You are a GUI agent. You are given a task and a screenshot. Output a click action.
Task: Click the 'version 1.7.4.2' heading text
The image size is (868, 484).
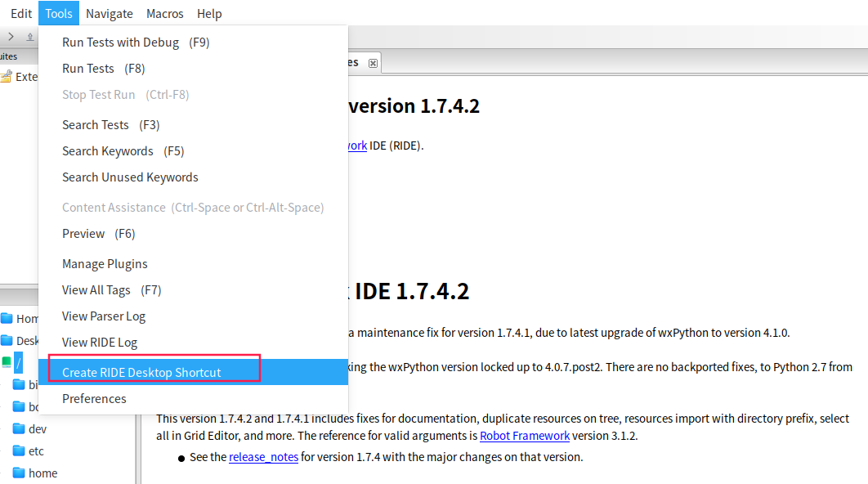[x=414, y=105]
